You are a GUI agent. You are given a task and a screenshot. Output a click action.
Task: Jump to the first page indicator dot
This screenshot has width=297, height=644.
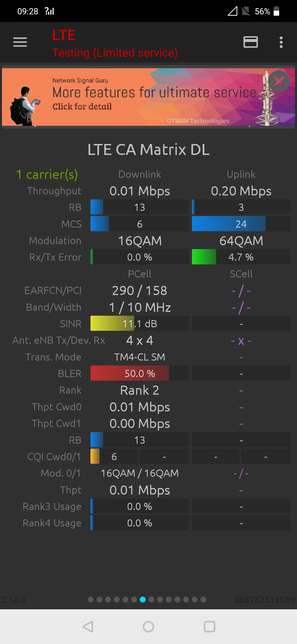tap(91, 599)
